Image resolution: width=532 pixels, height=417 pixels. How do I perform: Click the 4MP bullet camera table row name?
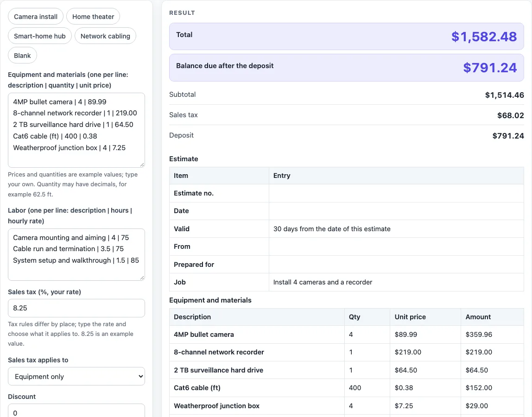[x=204, y=335]
